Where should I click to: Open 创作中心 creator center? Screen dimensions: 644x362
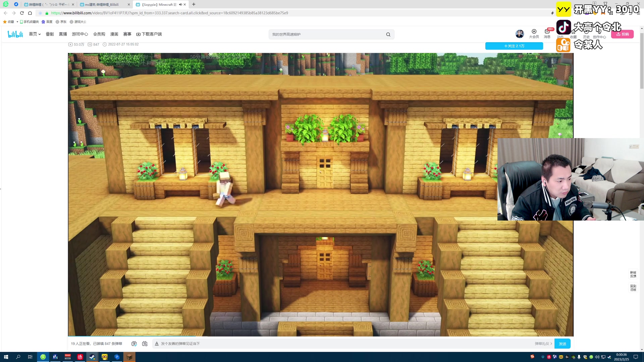pos(599,37)
